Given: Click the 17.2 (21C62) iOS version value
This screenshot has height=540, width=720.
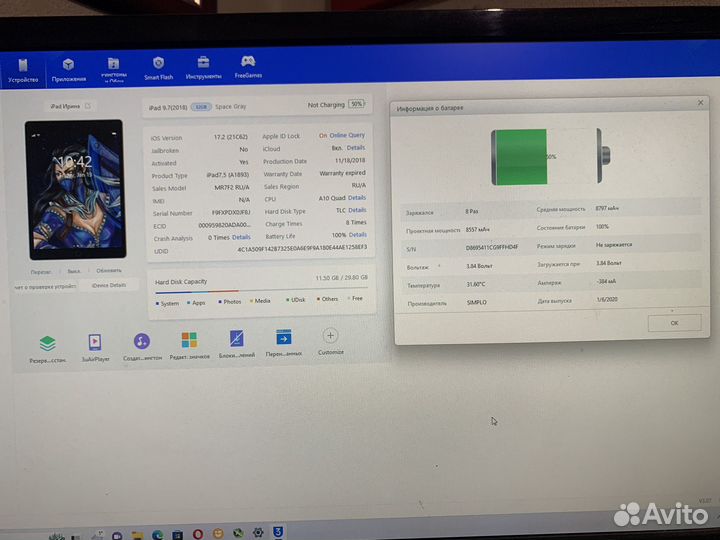Looking at the screenshot, I should 231,137.
